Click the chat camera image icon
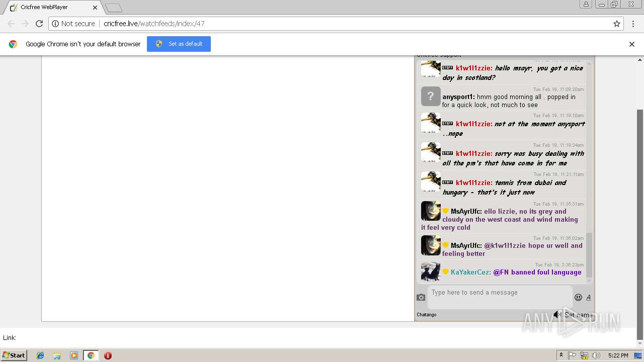Viewport: 644px width, 362px height. click(x=421, y=297)
